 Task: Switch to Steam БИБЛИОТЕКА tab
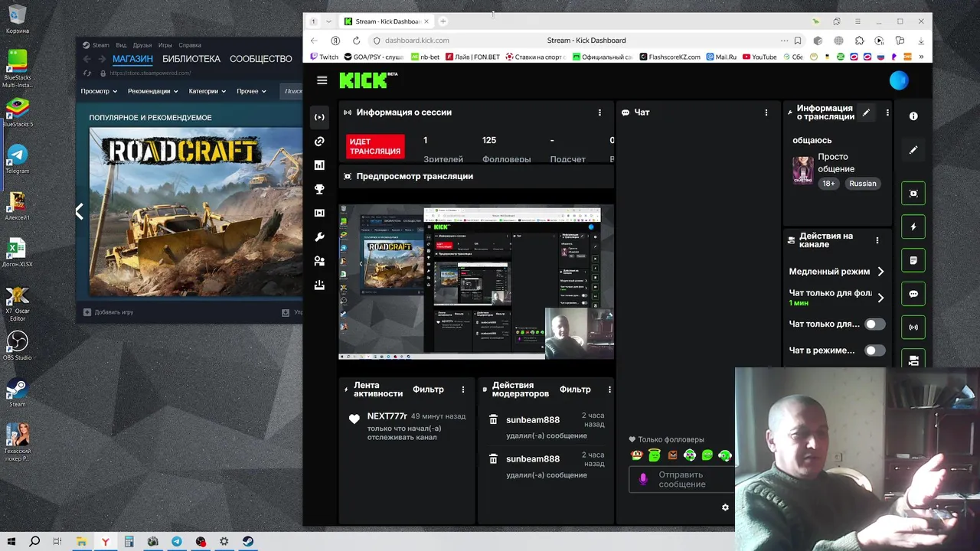(x=191, y=59)
